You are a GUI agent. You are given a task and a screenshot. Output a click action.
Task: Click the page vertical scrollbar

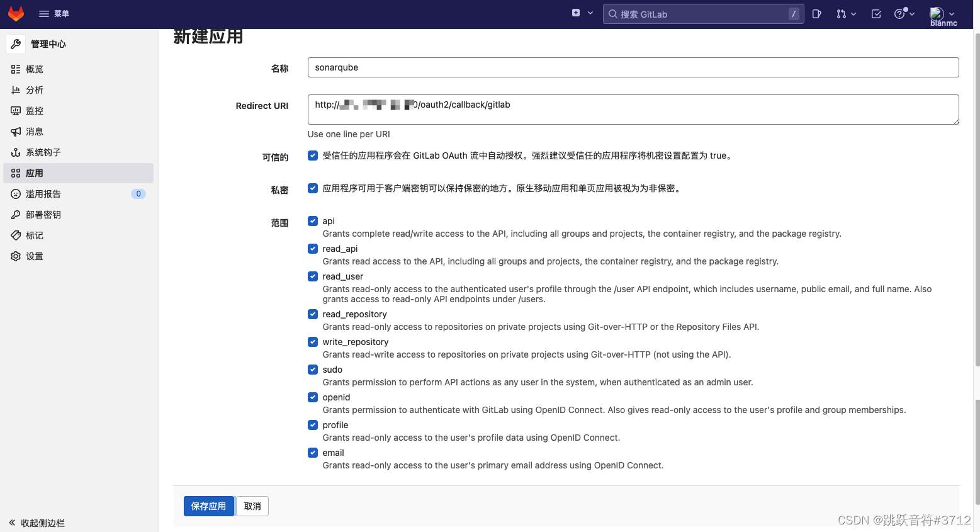[x=977, y=198]
